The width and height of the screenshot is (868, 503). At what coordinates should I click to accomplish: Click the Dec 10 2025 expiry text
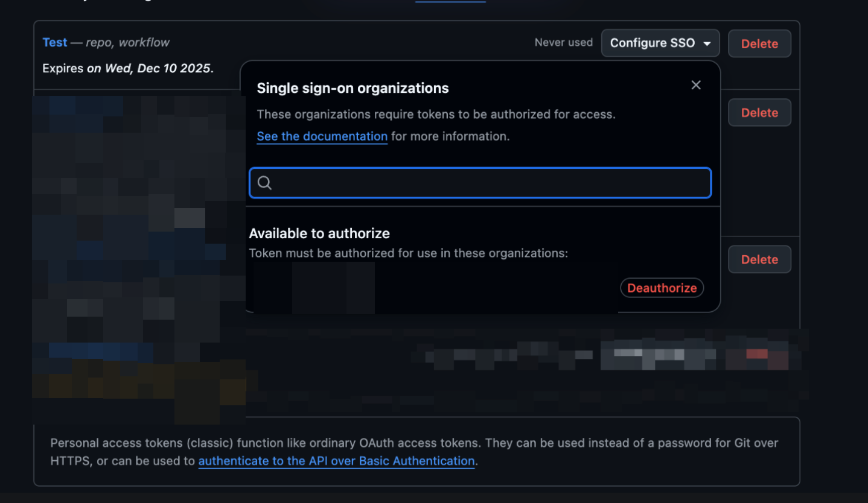pos(150,68)
